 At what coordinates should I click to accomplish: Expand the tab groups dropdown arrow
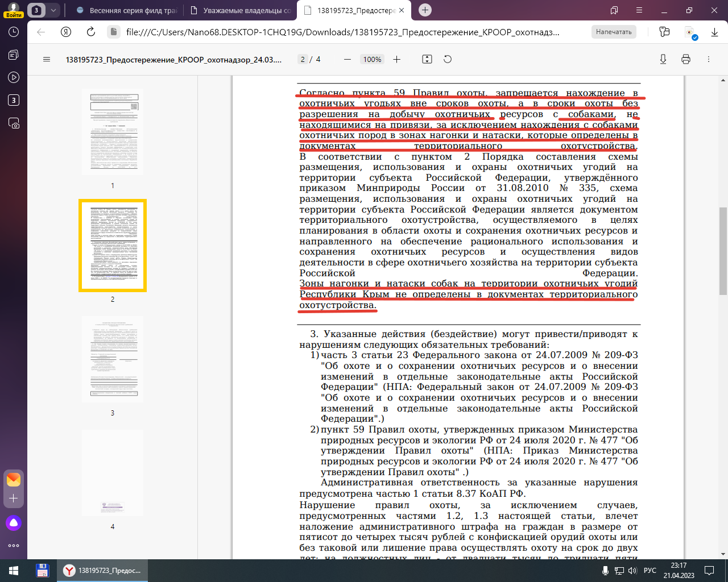pos(53,10)
